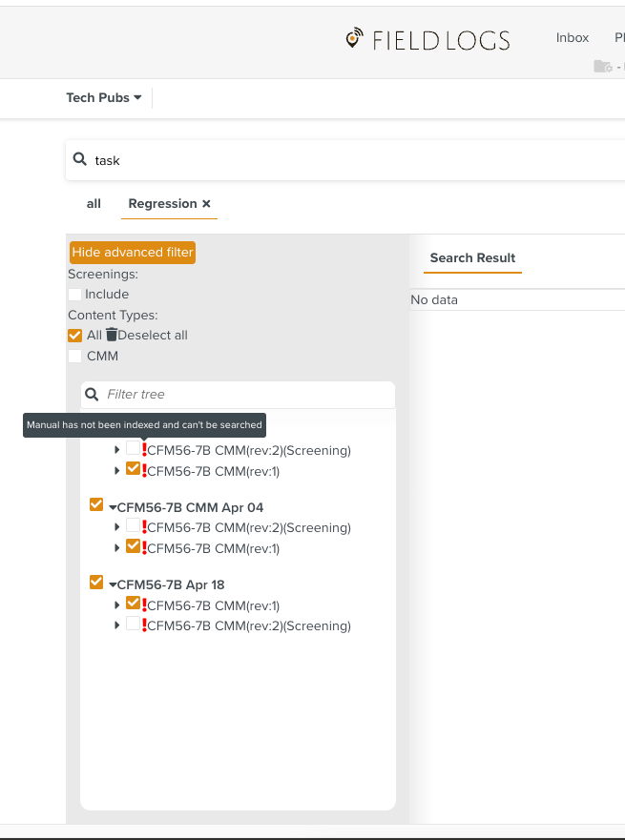Click the folder settings icon under Inbox
This screenshot has height=840, width=625.
pos(603,66)
